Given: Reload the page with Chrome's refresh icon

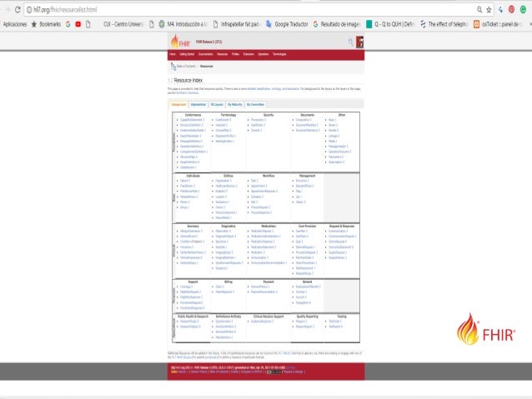Looking at the screenshot, I should pyautogui.click(x=18, y=9).
